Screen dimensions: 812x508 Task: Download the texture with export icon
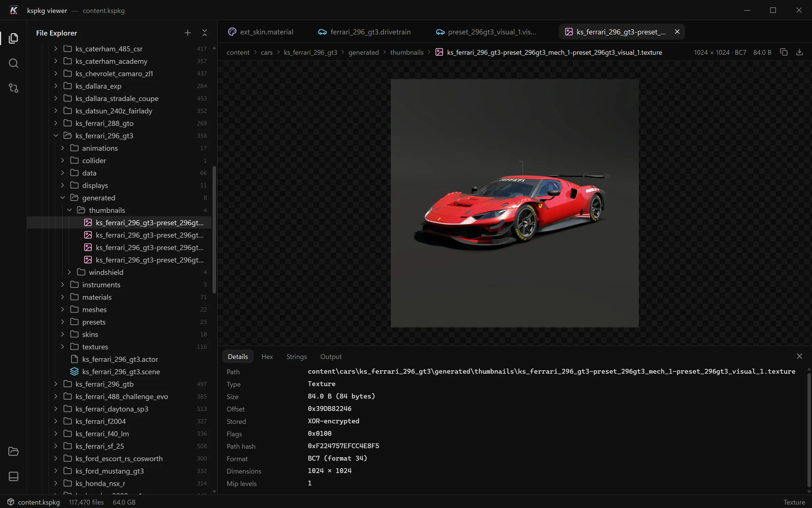click(x=799, y=52)
